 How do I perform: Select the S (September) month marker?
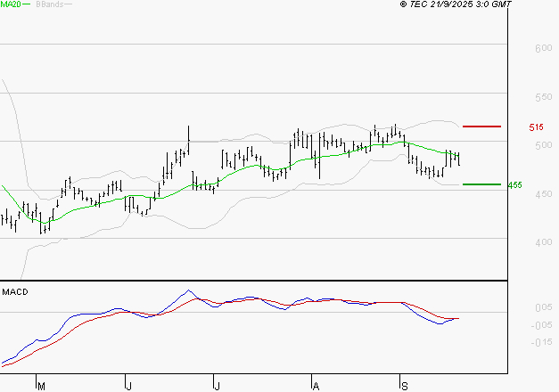click(x=404, y=386)
